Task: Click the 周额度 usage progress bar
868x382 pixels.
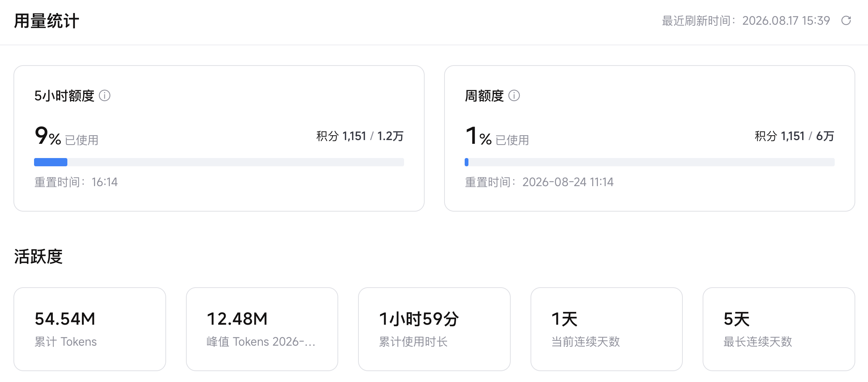Action: (x=650, y=162)
